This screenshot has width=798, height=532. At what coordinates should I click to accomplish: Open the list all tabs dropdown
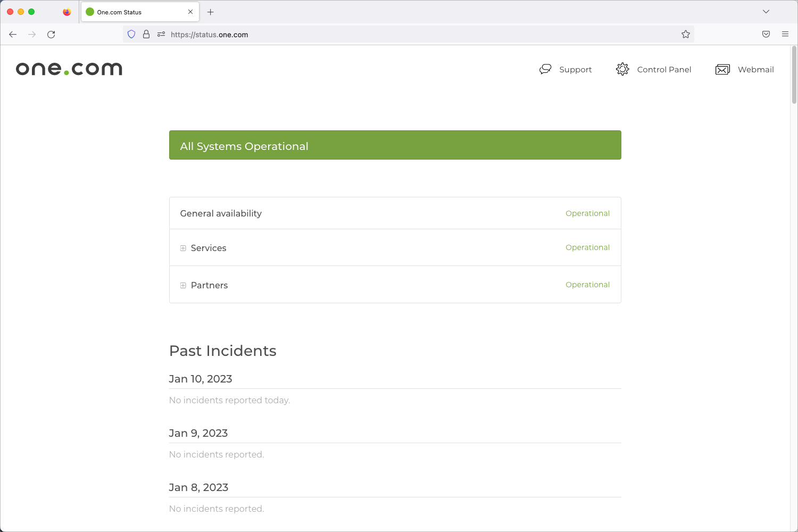tap(766, 12)
